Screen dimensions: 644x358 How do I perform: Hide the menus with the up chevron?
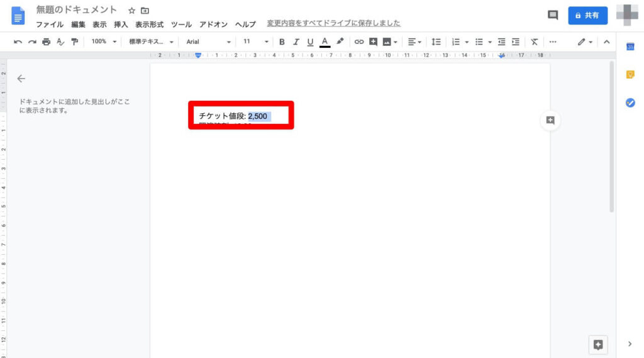click(607, 42)
